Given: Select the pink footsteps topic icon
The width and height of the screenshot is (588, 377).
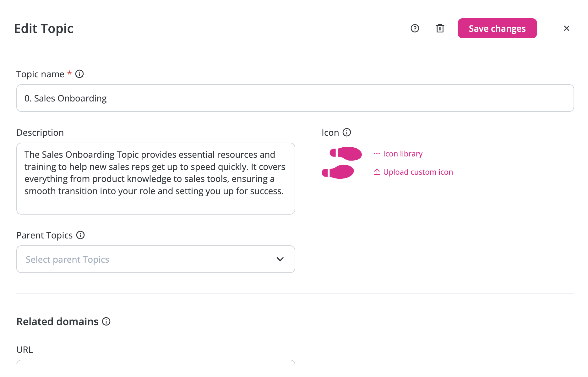Looking at the screenshot, I should [x=342, y=163].
